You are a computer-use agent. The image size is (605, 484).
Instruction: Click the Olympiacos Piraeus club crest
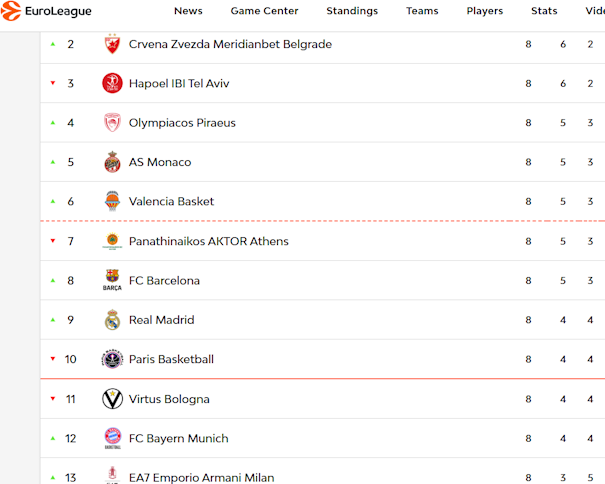112,123
